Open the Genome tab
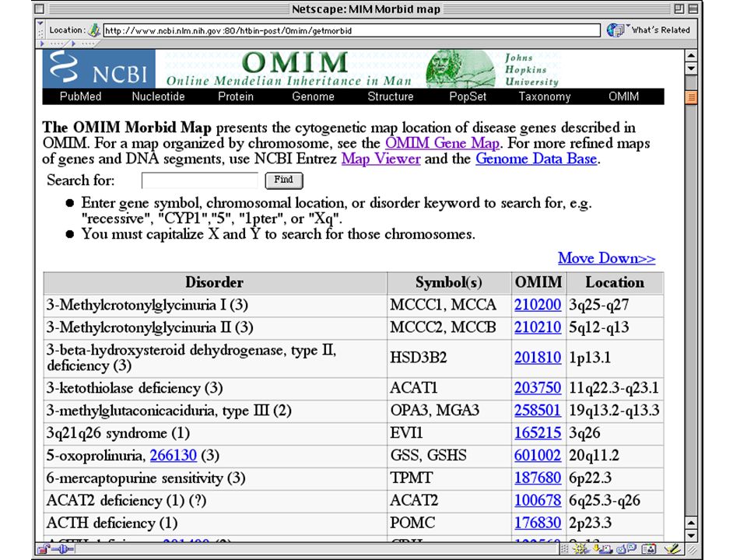The height and width of the screenshot is (560, 747). click(x=313, y=96)
